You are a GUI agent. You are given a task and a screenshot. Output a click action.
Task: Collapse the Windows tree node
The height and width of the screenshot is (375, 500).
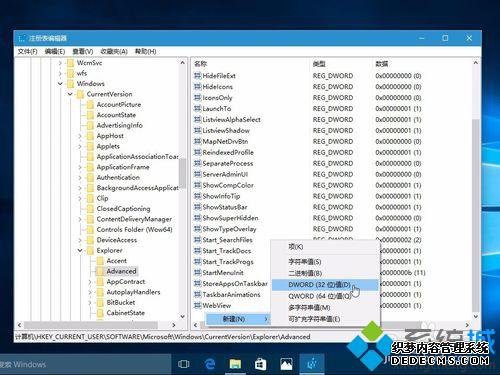click(x=60, y=84)
